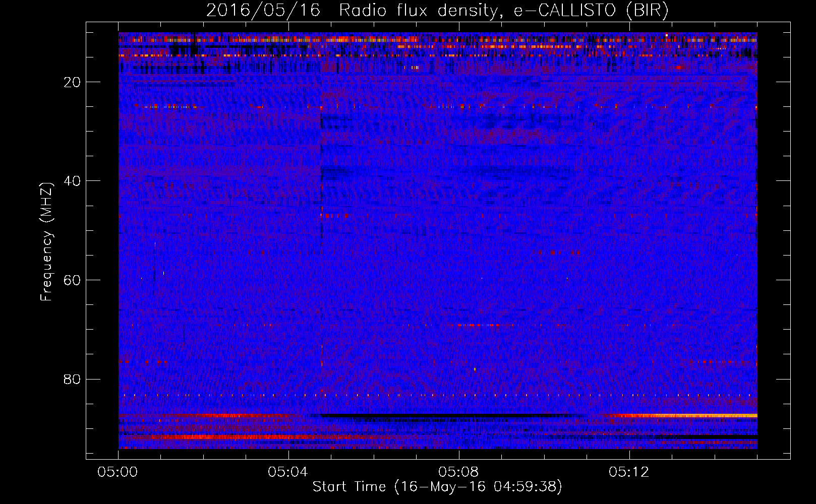Click the '05:08' time tick label
Image resolution: width=816 pixels, height=504 pixels.
(458, 472)
